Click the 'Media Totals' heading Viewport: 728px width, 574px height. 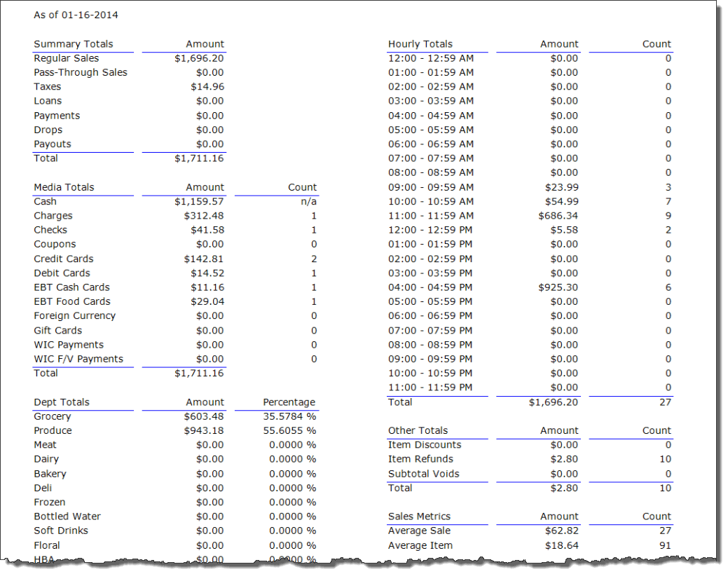(x=64, y=187)
